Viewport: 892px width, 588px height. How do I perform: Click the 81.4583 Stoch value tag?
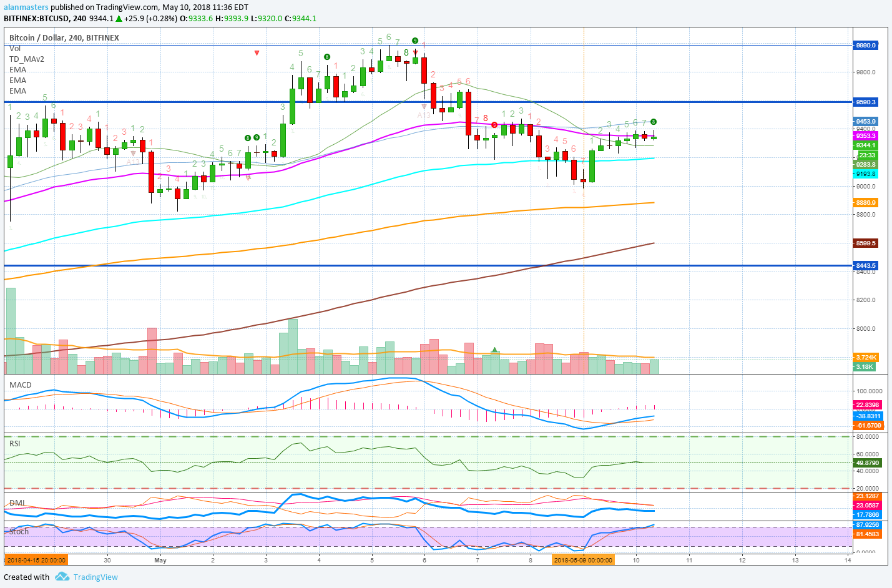tap(868, 534)
